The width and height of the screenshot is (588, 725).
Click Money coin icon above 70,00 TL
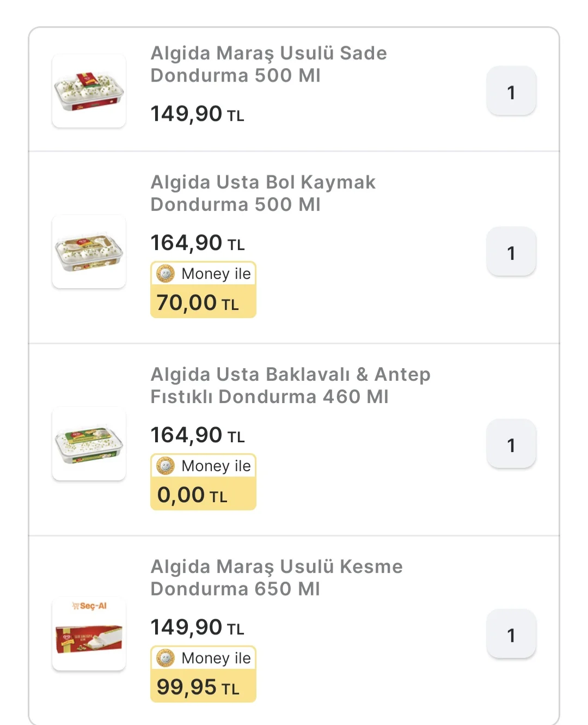pos(166,273)
